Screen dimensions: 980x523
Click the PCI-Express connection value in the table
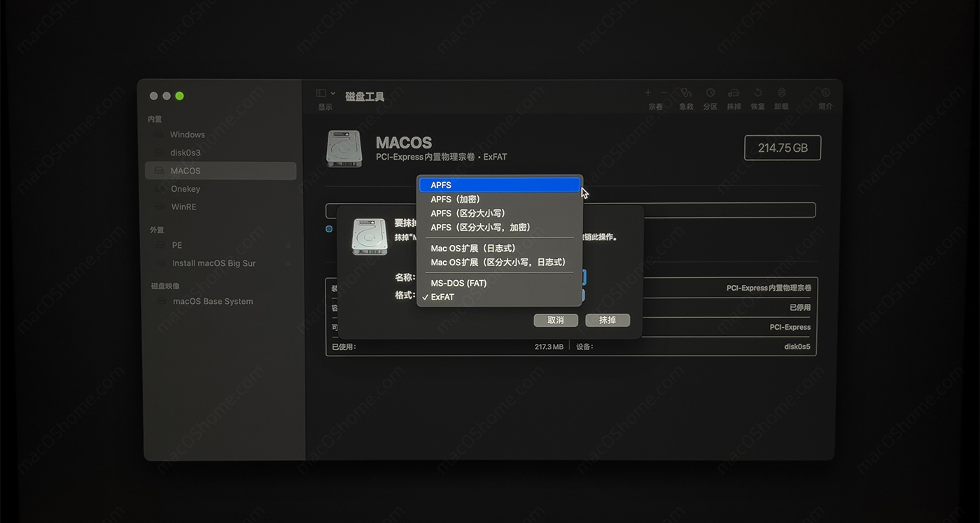pos(790,327)
